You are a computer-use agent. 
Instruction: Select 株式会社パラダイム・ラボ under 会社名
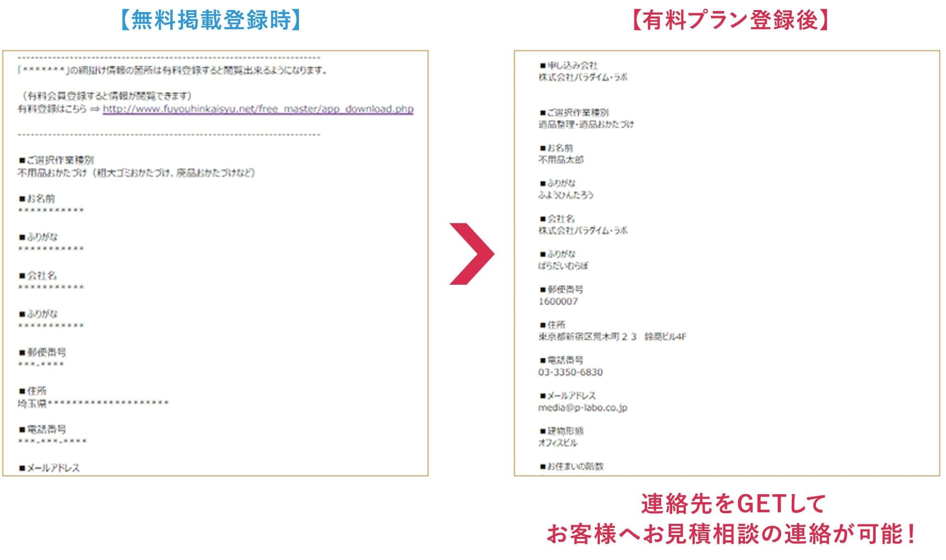point(583,231)
